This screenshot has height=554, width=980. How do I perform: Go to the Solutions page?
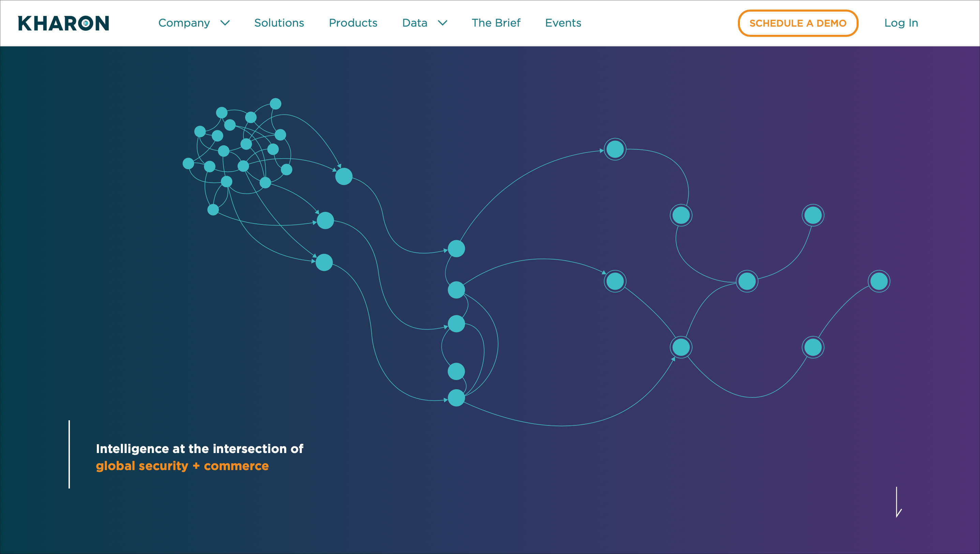tap(279, 23)
